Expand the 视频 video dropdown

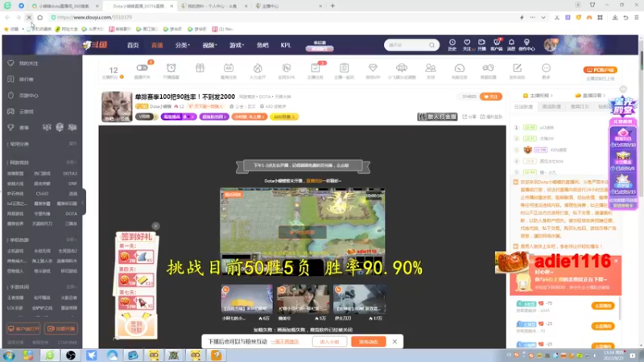[x=209, y=45]
